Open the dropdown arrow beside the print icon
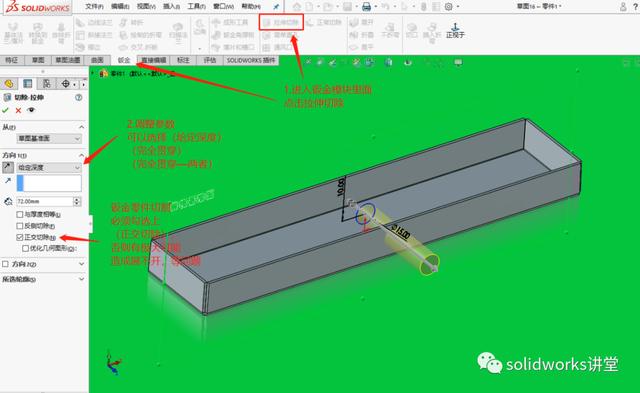The width and height of the screenshot is (640, 393). click(376, 7)
